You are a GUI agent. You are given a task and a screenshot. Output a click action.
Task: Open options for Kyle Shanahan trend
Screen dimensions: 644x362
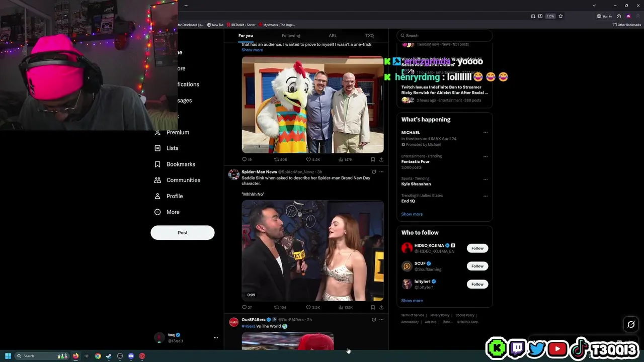[x=486, y=179]
